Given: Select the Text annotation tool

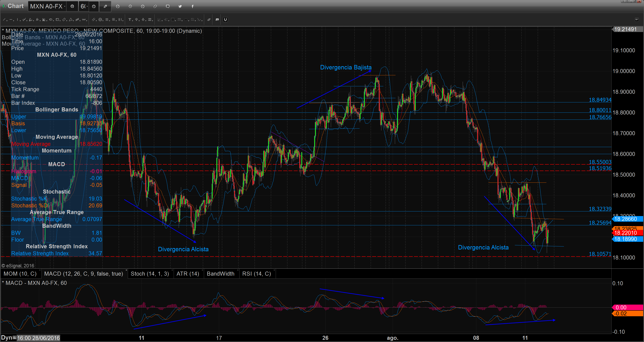Looking at the screenshot, I should [x=130, y=20].
